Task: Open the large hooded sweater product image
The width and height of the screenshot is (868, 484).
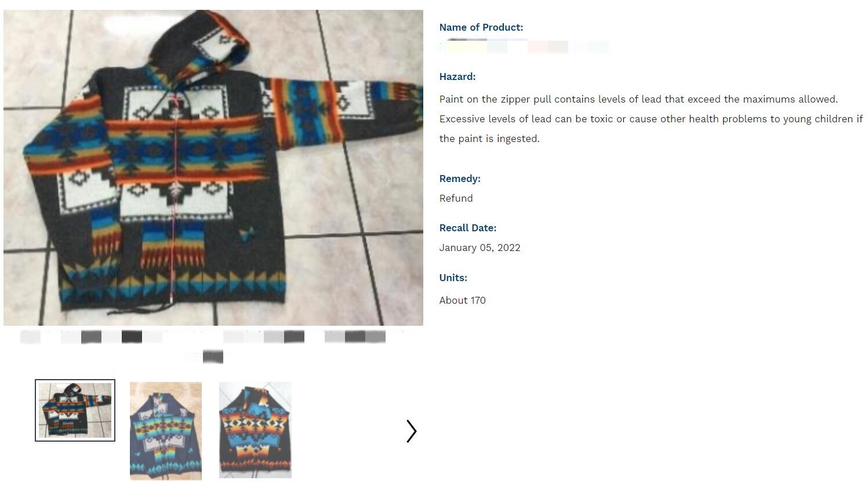Action: [x=213, y=168]
